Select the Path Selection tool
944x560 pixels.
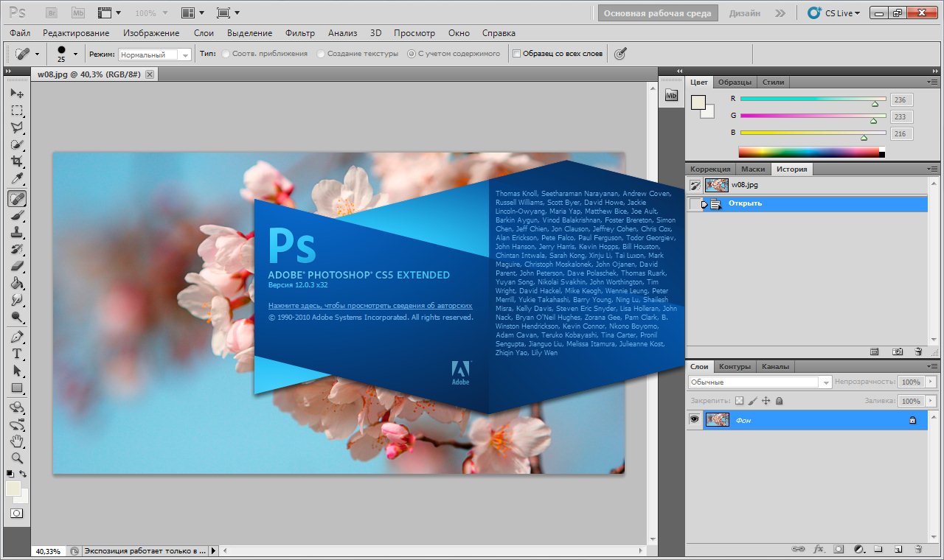tap(17, 371)
